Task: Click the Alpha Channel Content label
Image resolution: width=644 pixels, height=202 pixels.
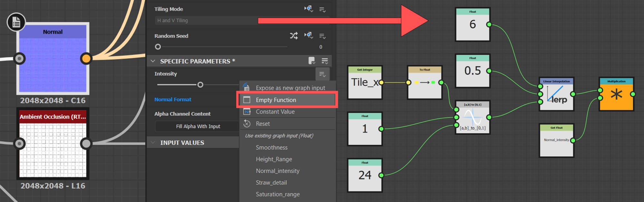Action: (x=182, y=114)
